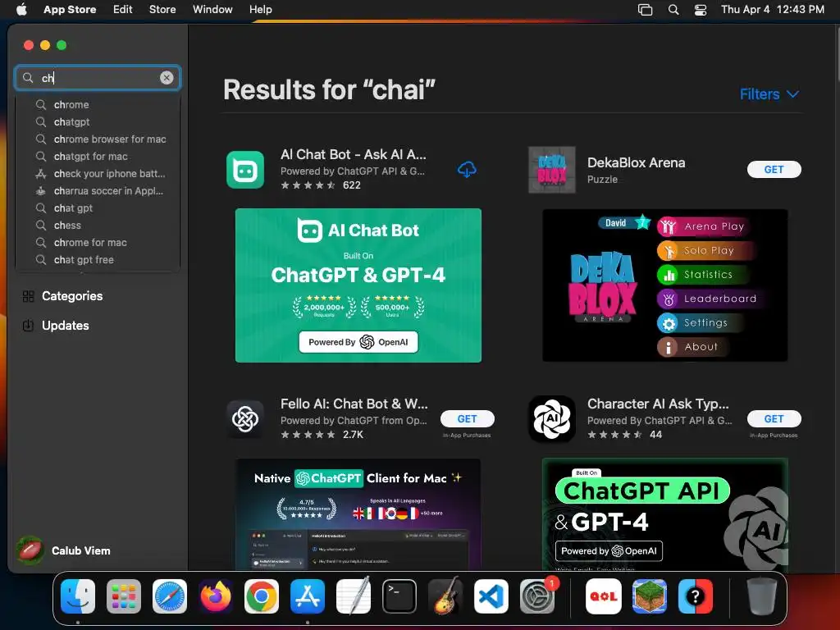
Task: Click the Character AI Ask app icon
Action: tap(552, 419)
